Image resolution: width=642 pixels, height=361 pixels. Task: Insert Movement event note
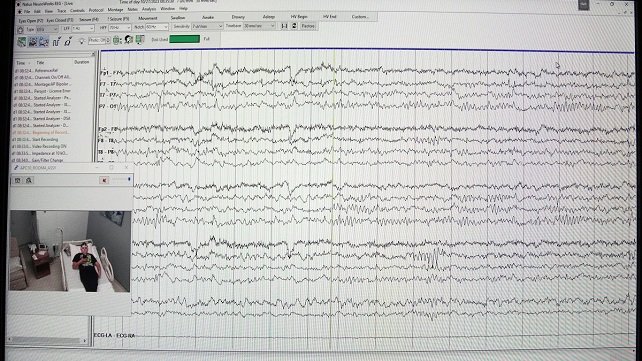[x=148, y=18]
